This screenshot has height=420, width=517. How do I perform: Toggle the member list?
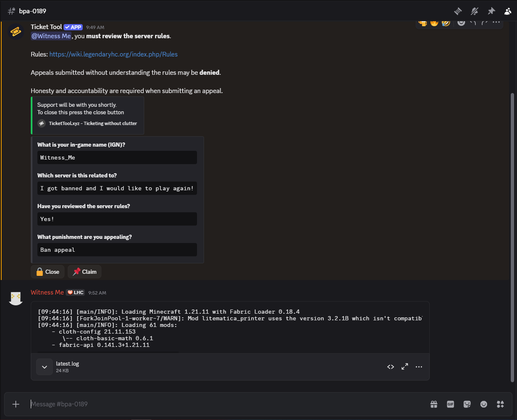point(507,11)
